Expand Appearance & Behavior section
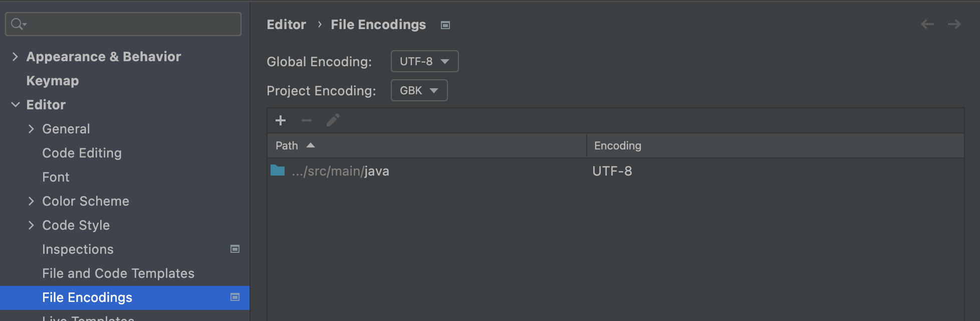This screenshot has height=321, width=980. point(15,57)
